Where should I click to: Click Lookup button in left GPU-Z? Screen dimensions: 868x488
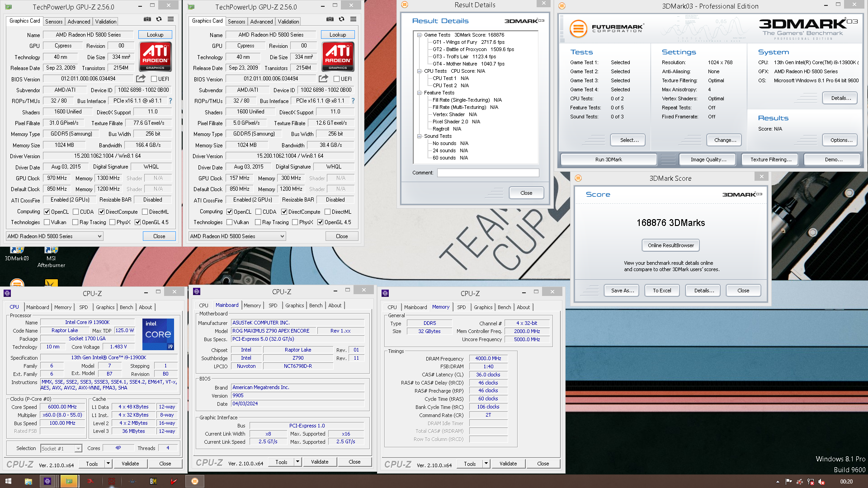[x=155, y=34]
